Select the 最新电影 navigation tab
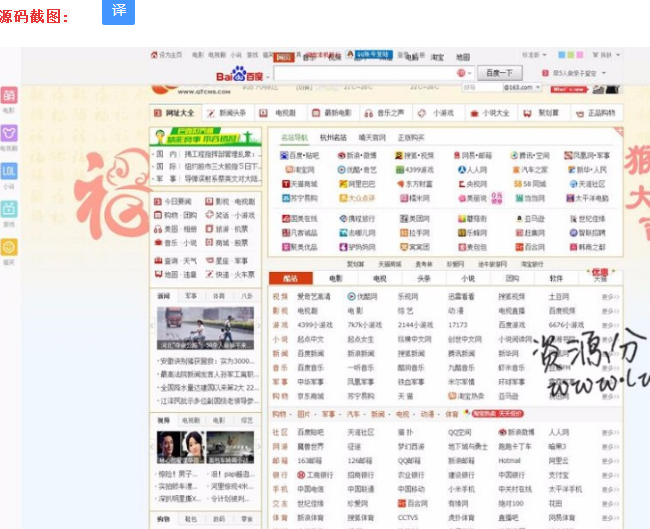 coord(332,113)
